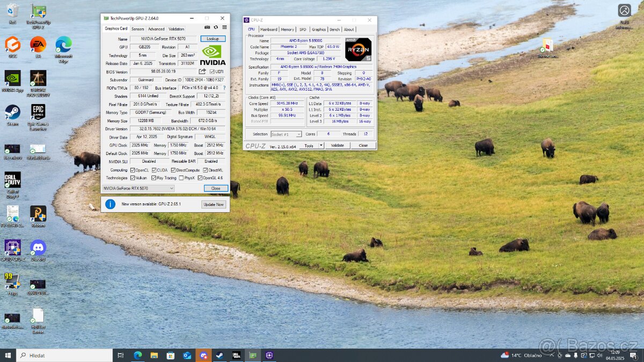This screenshot has height=362, width=644.
Task: Click the Lookup button in GPU-Z
Action: 213,39
